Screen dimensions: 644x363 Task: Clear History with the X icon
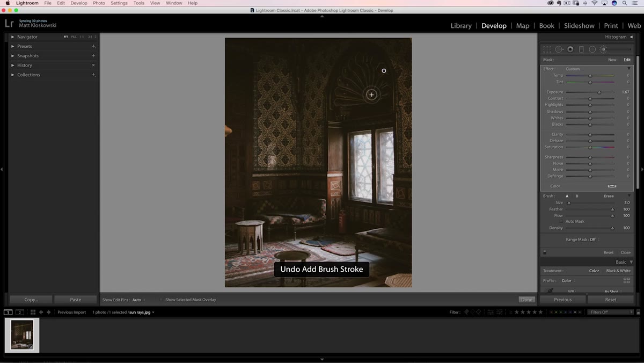[93, 65]
